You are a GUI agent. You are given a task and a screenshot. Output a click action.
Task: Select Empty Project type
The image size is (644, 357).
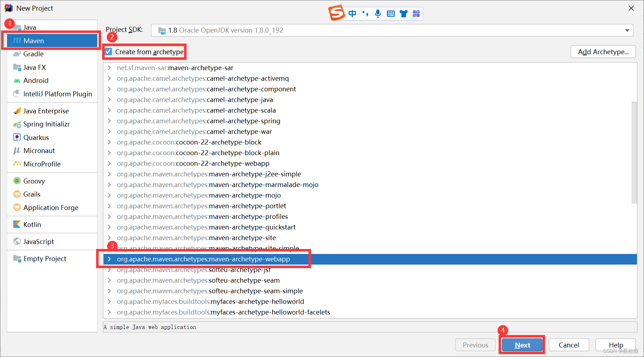52,258
